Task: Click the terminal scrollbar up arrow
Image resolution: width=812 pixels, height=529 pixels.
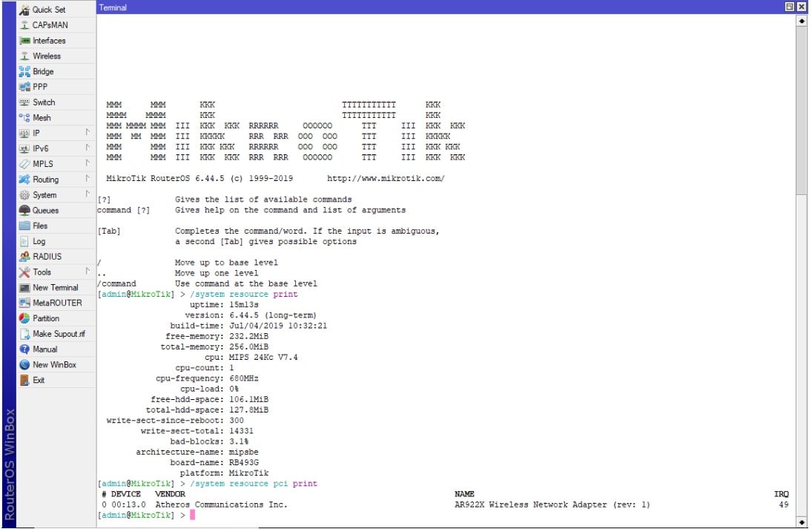Action: 802,21
